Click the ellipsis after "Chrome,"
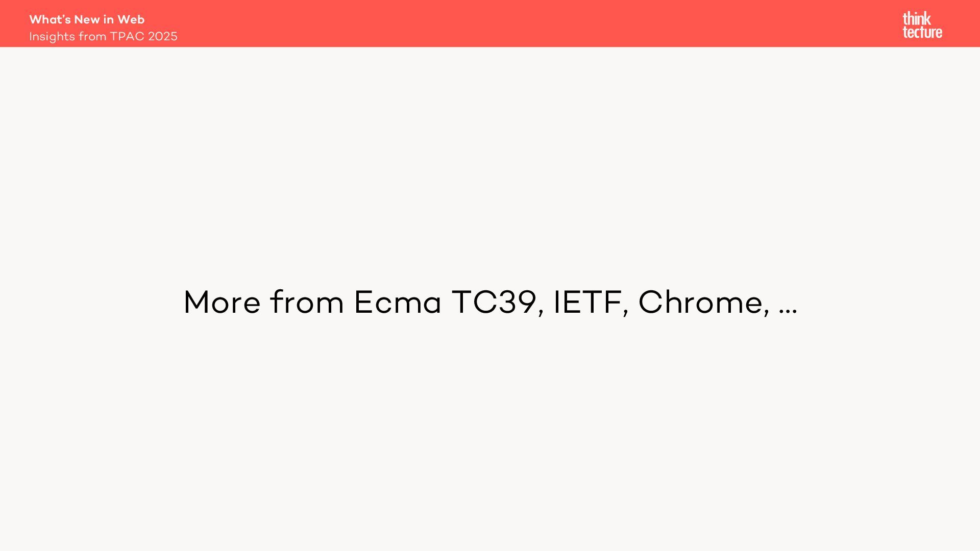This screenshot has width=980, height=551. click(788, 308)
